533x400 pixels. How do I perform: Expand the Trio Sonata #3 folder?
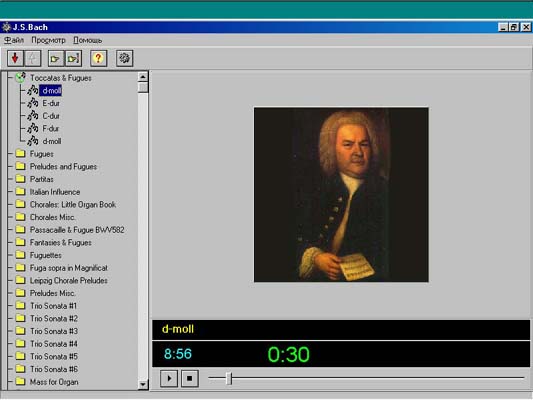(54, 331)
